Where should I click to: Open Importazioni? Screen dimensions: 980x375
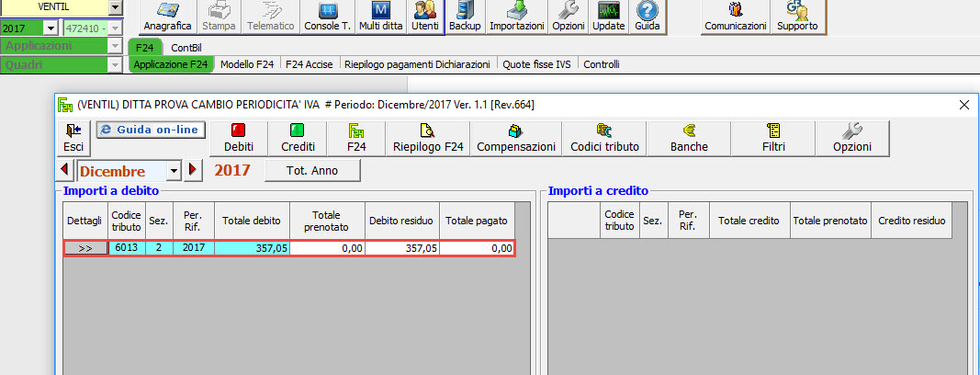point(517,17)
